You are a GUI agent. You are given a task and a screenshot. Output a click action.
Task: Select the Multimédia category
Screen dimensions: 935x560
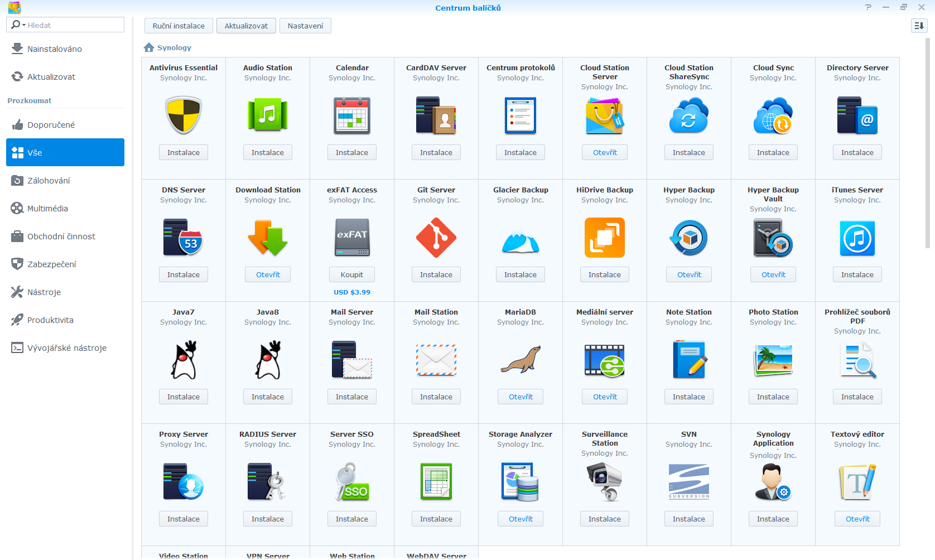click(x=65, y=209)
